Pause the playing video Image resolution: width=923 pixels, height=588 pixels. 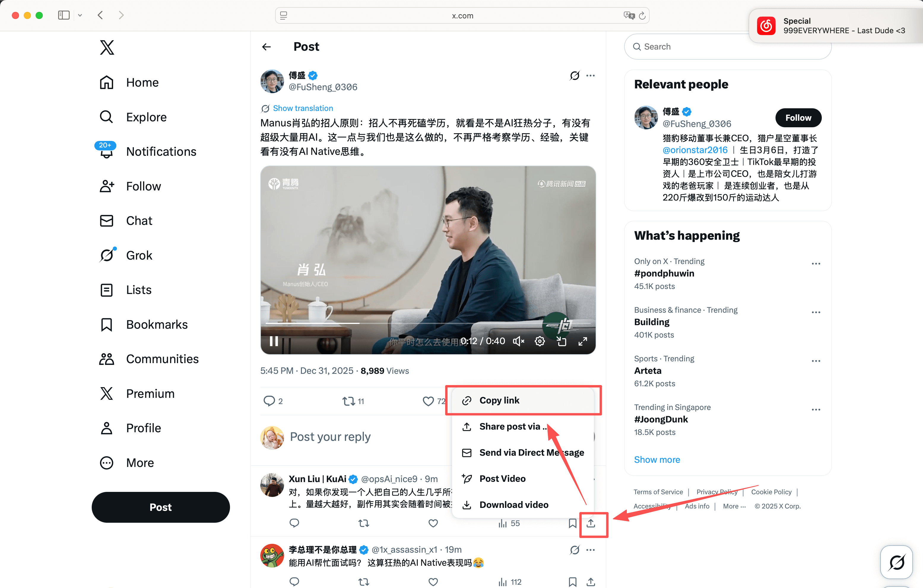[x=273, y=341]
